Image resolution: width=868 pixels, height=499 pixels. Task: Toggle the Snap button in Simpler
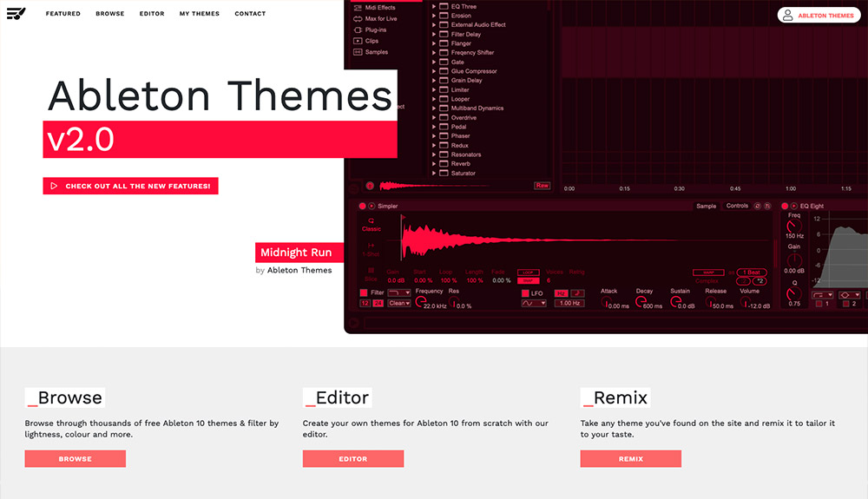point(528,280)
